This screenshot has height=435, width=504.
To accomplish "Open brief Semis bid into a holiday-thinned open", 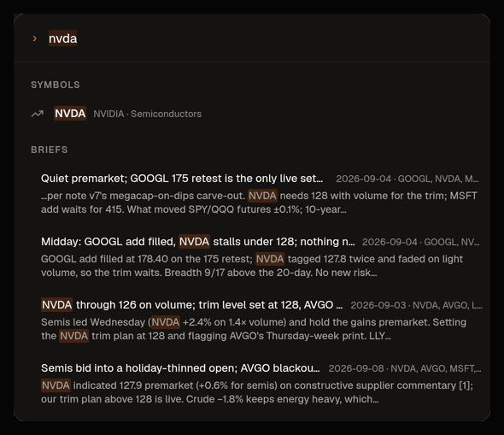I will pos(180,368).
